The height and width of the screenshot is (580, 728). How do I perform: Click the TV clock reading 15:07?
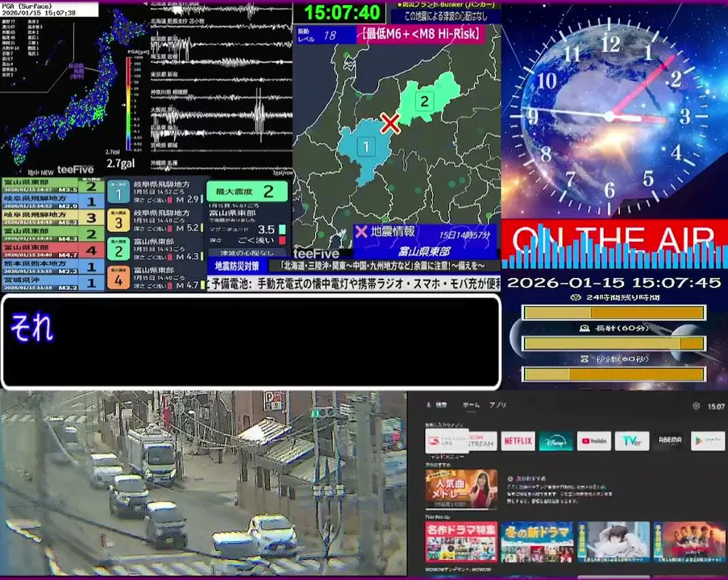pos(716,407)
